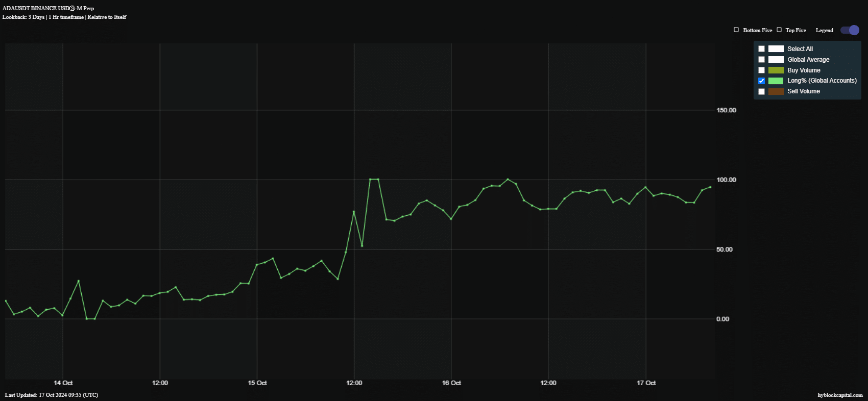Click the ADAUSDT BINANCE chart title
Image resolution: width=868 pixels, height=401 pixels.
(x=48, y=8)
